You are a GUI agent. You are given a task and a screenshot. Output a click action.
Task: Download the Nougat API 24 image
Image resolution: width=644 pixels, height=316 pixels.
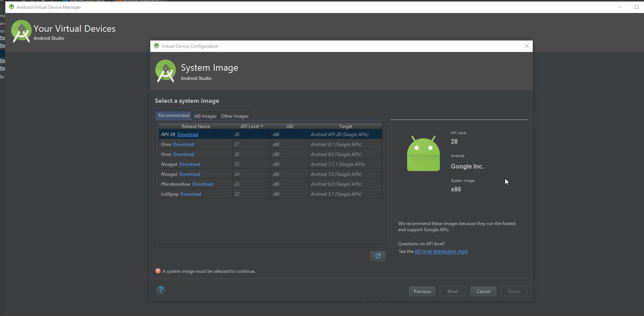(x=190, y=174)
